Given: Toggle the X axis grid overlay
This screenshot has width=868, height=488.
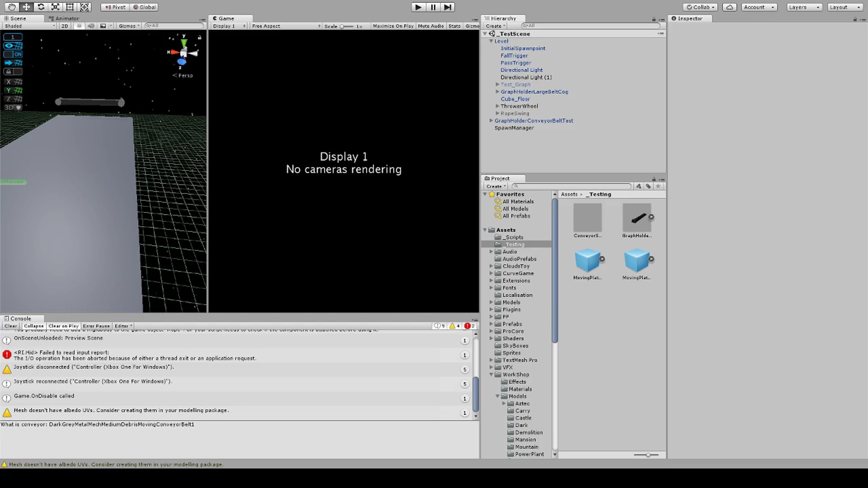Looking at the screenshot, I should pyautogui.click(x=13, y=82).
